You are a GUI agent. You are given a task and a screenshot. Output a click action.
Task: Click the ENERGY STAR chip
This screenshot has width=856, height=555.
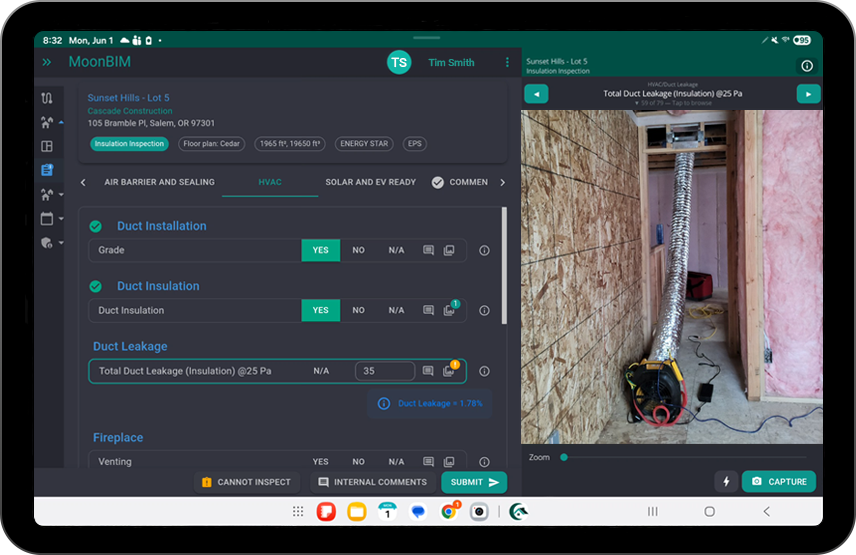(x=364, y=144)
